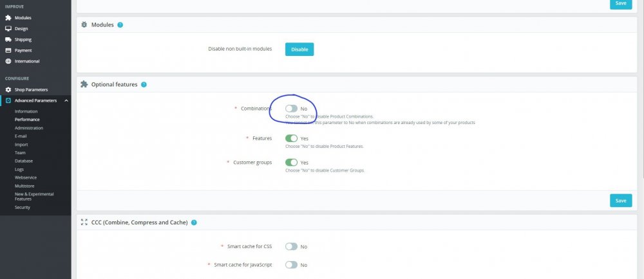Disable the Features toggle

[291, 138]
